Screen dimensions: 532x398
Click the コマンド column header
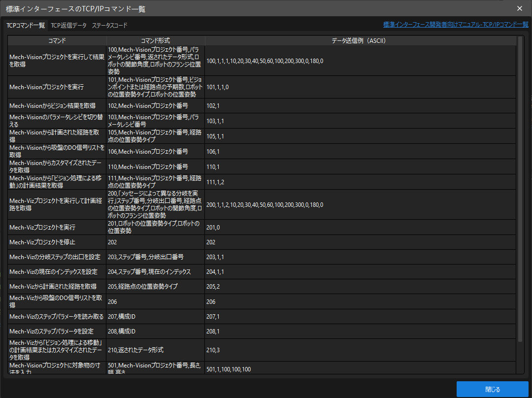click(57, 40)
